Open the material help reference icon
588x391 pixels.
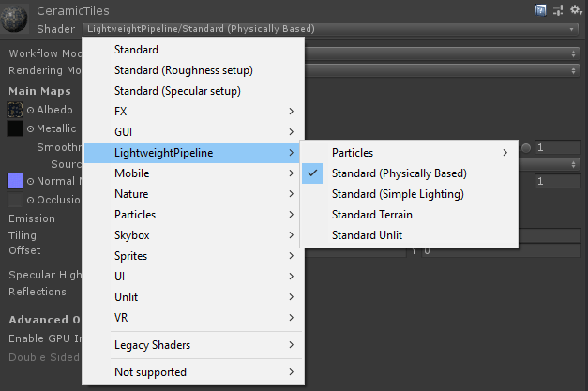point(541,10)
